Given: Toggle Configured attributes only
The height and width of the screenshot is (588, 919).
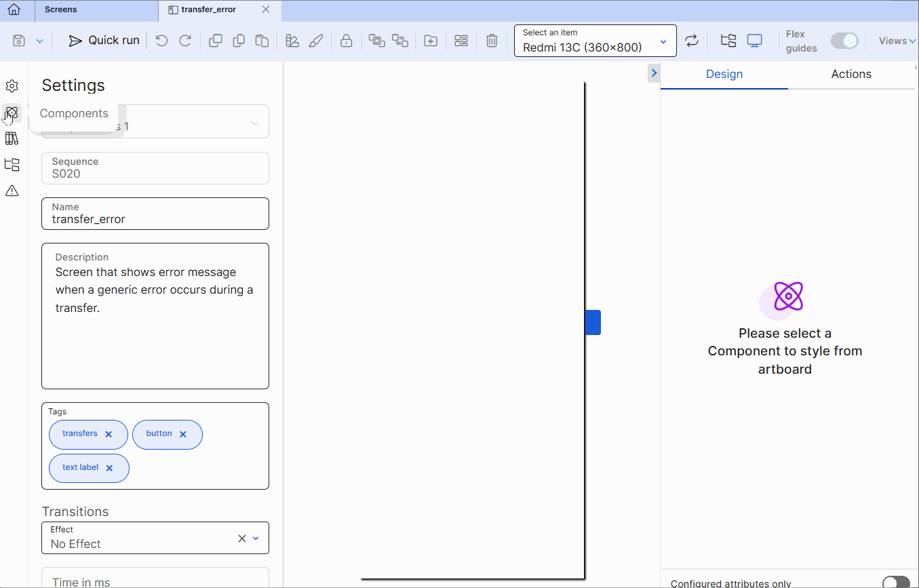Looking at the screenshot, I should (x=897, y=583).
